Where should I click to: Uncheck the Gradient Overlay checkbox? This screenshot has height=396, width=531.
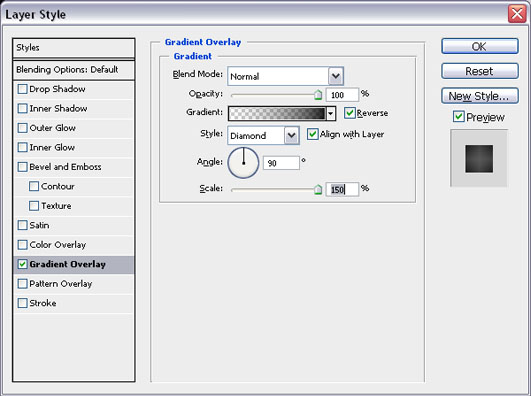pyautogui.click(x=22, y=264)
